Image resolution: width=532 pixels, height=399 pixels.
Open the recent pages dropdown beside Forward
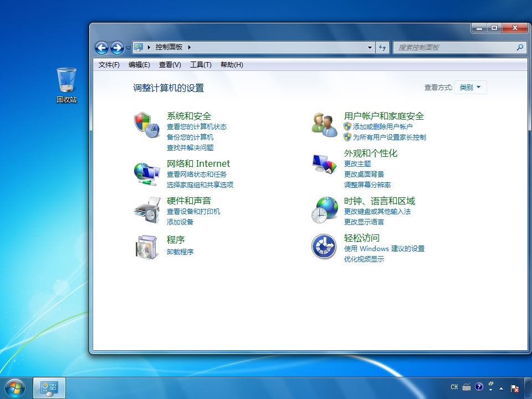pos(128,48)
